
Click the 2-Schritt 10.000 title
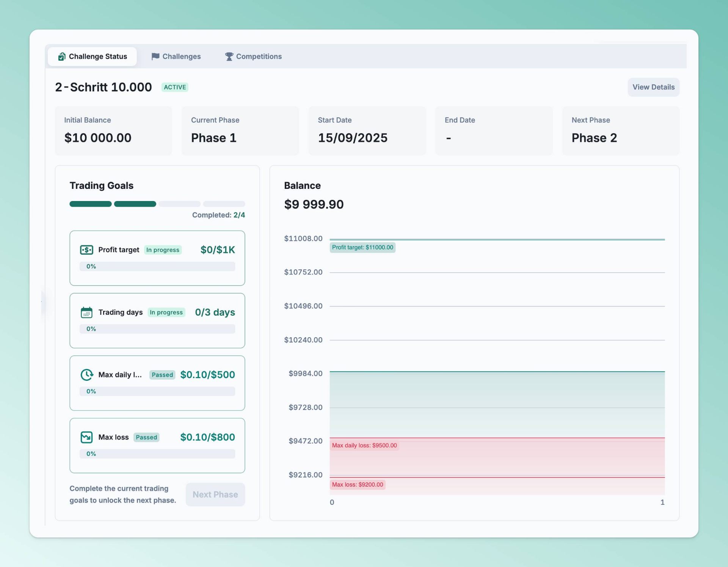(104, 87)
